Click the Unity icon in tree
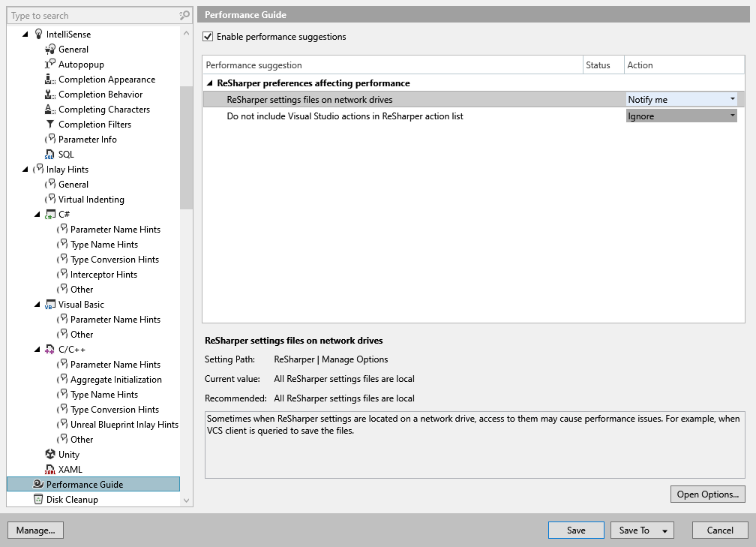The image size is (756, 547). [50, 454]
